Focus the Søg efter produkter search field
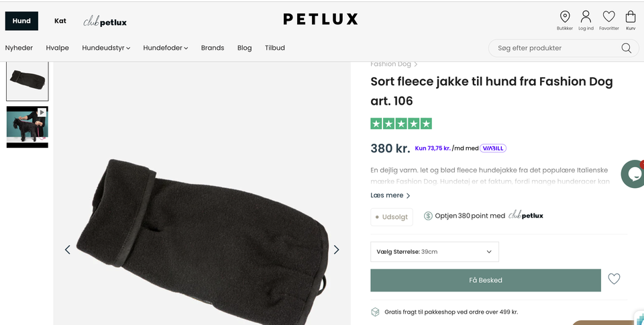Image resolution: width=644 pixels, height=325 pixels. [553, 48]
